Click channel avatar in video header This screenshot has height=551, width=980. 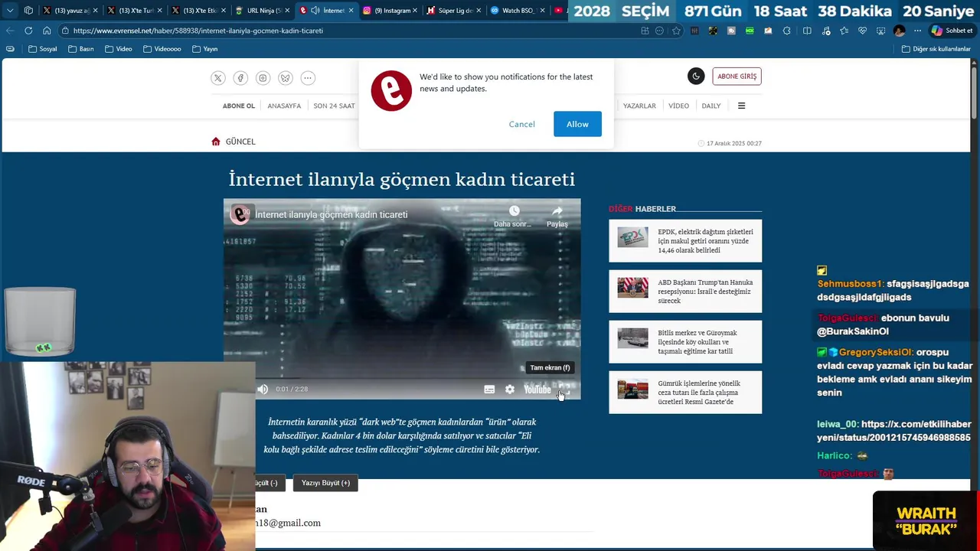(x=240, y=214)
